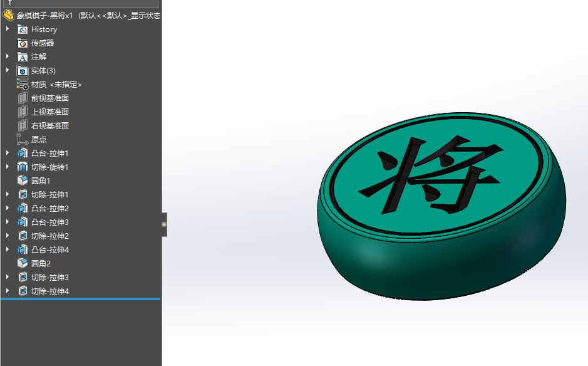
Task: Click the 切除-拉伸3 feature icon
Action: pyautogui.click(x=23, y=277)
